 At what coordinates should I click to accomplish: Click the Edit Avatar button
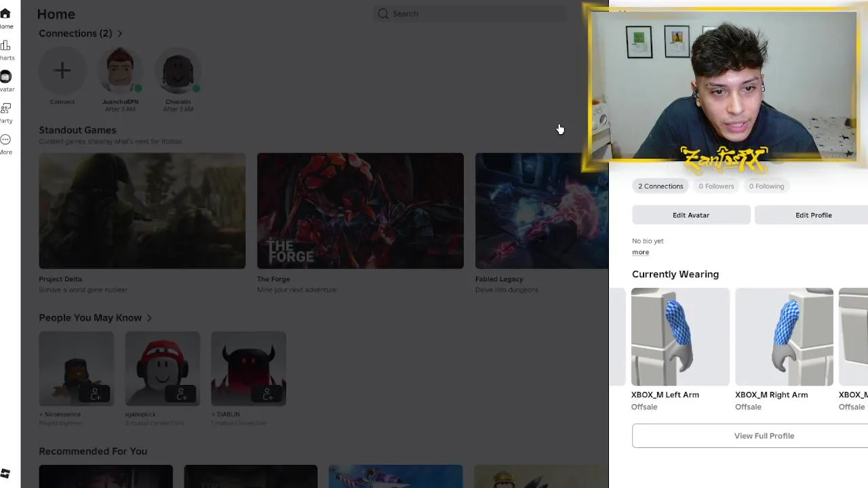691,215
